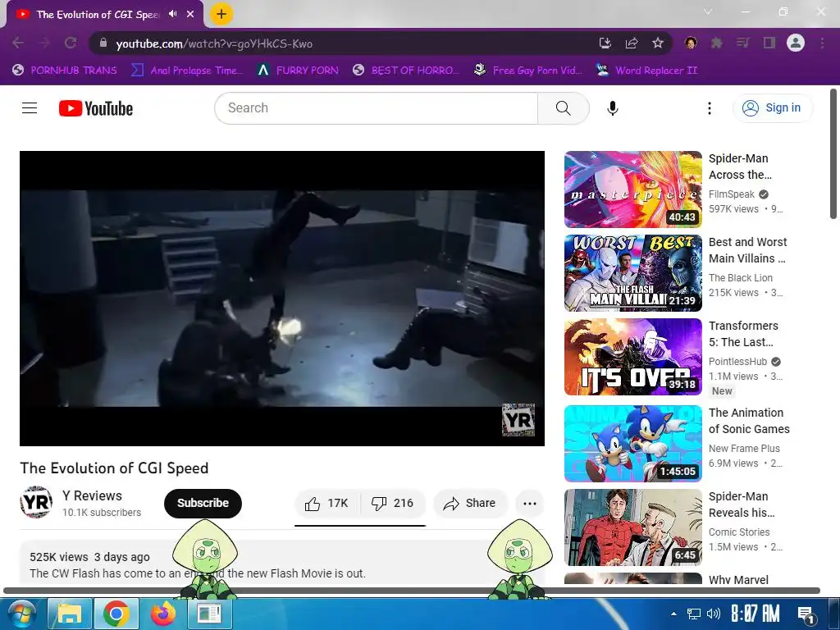Open FilmSpeak channel link
This screenshot has width=840, height=630.
pyautogui.click(x=732, y=194)
